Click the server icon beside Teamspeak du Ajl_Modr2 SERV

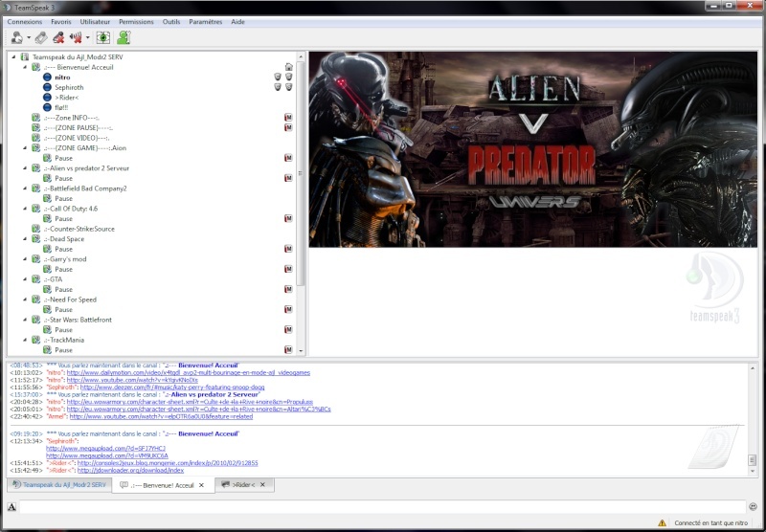(x=25, y=57)
